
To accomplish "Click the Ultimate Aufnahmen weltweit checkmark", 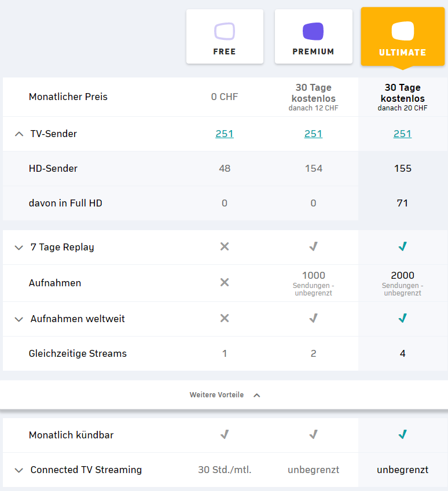I will tap(403, 318).
